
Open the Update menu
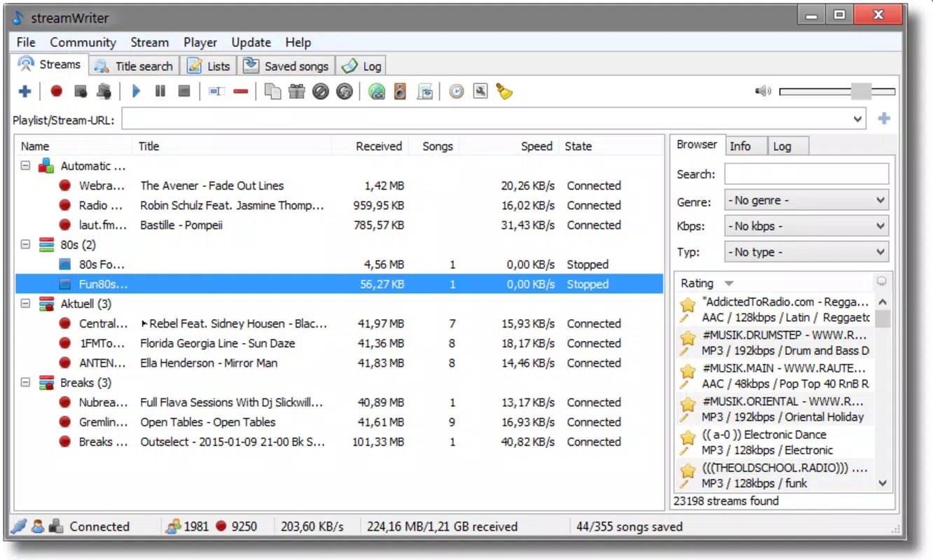coord(251,43)
